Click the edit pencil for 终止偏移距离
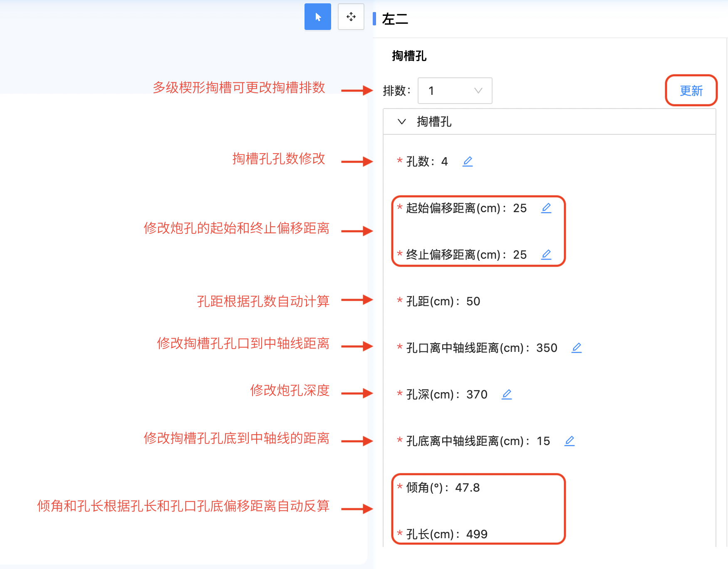The image size is (728, 569). click(546, 255)
